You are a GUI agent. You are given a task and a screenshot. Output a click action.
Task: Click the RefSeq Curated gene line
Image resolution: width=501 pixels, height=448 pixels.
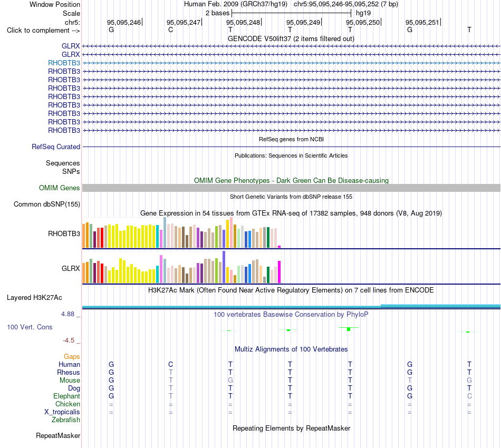point(291,147)
